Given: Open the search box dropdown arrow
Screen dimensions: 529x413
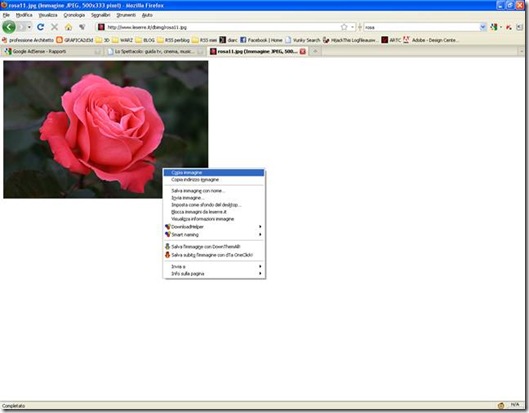Looking at the screenshot, I should [483, 27].
